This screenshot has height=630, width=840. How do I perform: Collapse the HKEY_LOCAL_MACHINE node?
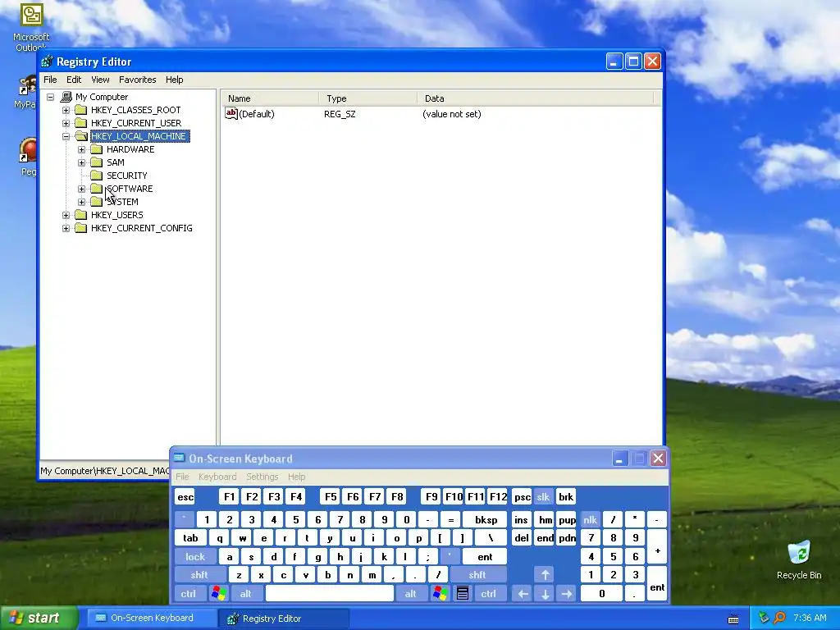66,136
